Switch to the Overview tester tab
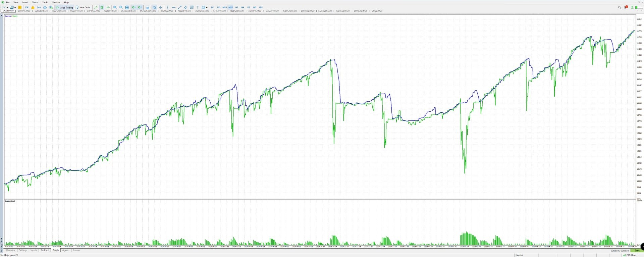 click(x=11, y=250)
